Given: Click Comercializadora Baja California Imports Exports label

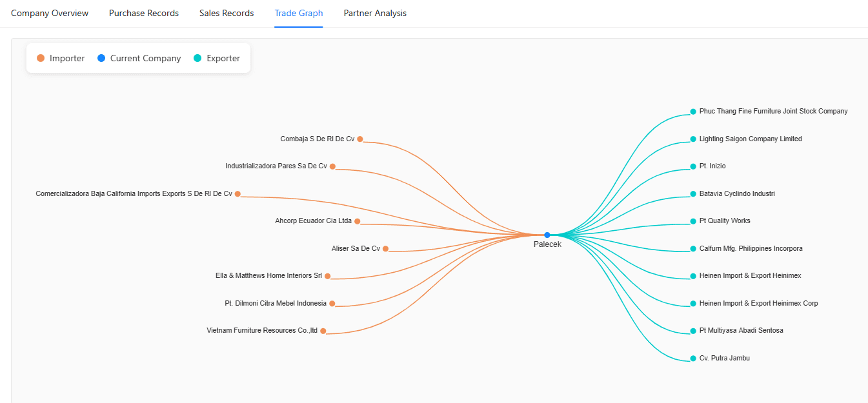Looking at the screenshot, I should click(134, 193).
